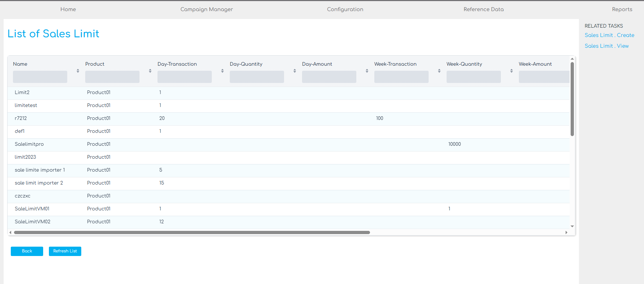Toggle sorting on Day-Quantity column
The height and width of the screenshot is (284, 644).
[x=294, y=71]
